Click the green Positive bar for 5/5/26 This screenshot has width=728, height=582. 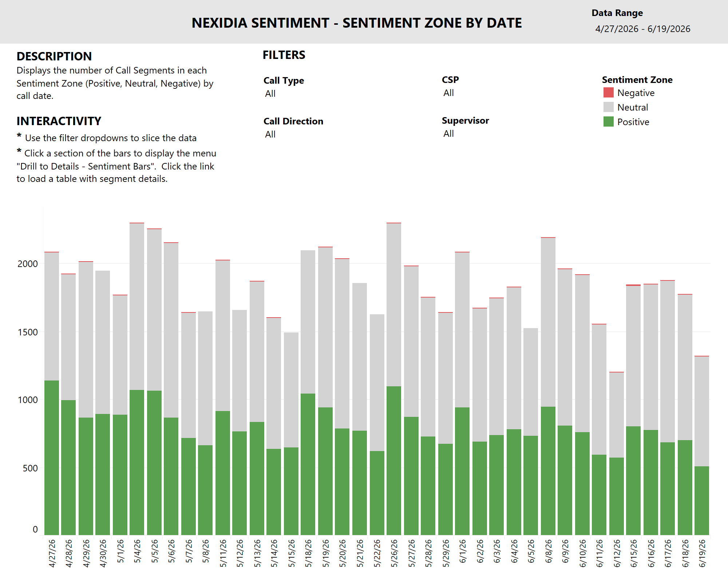[154, 463]
